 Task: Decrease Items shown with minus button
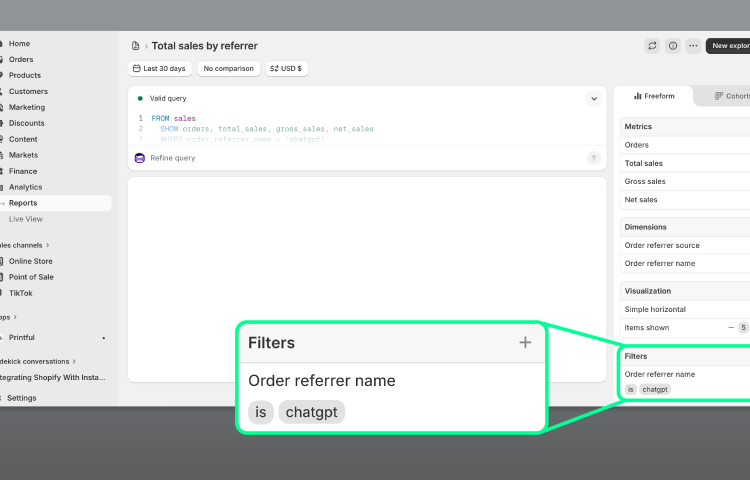[x=731, y=328]
